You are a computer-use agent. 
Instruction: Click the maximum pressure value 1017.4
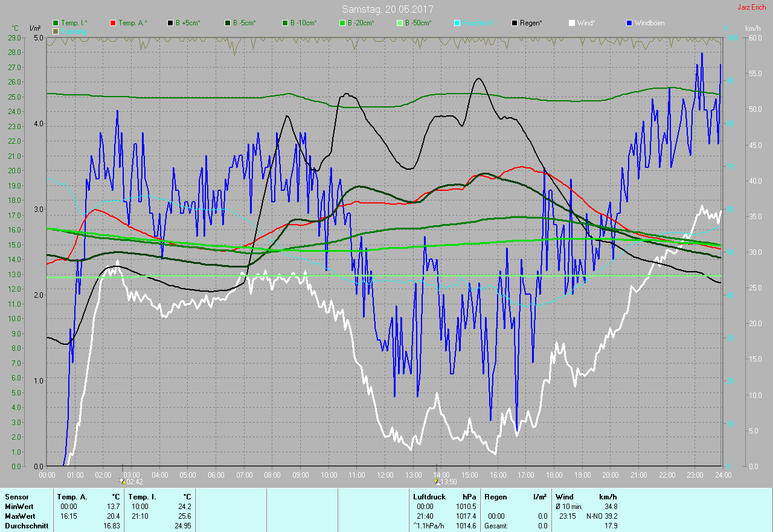tap(466, 516)
